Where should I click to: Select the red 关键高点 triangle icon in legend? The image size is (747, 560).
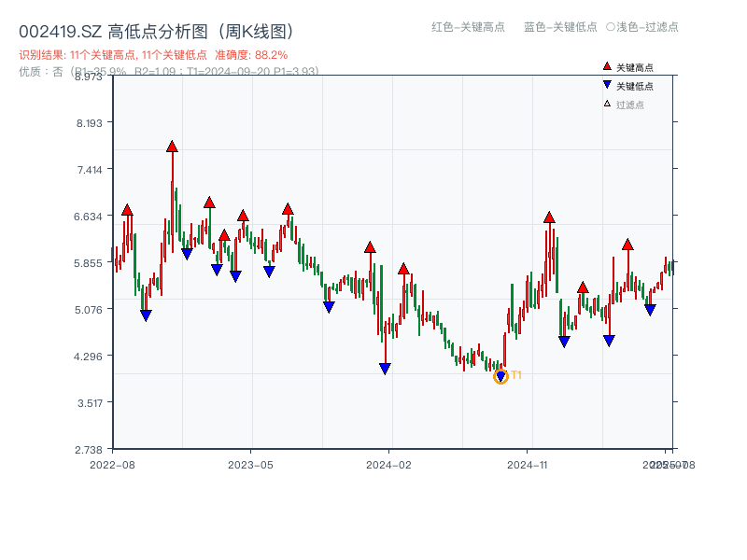click(x=607, y=65)
